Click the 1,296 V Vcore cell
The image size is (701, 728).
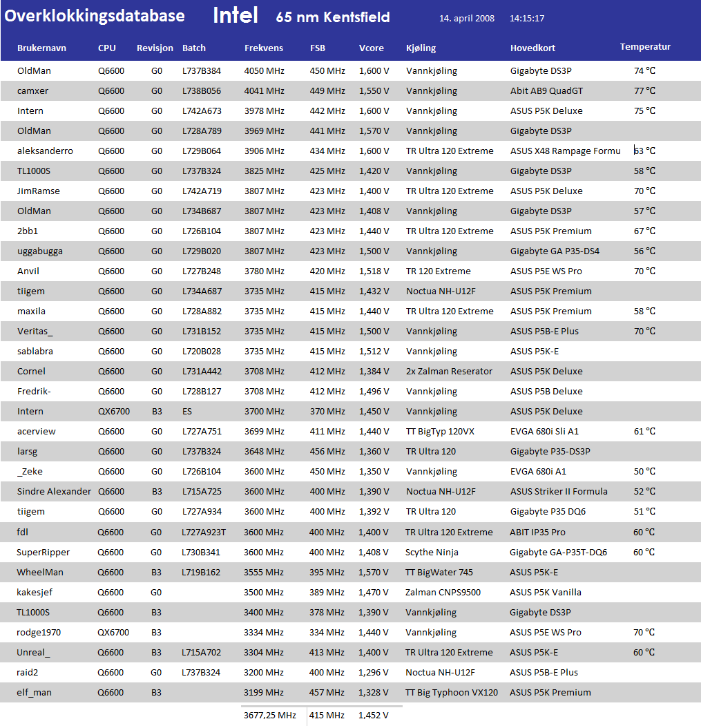tap(373, 672)
